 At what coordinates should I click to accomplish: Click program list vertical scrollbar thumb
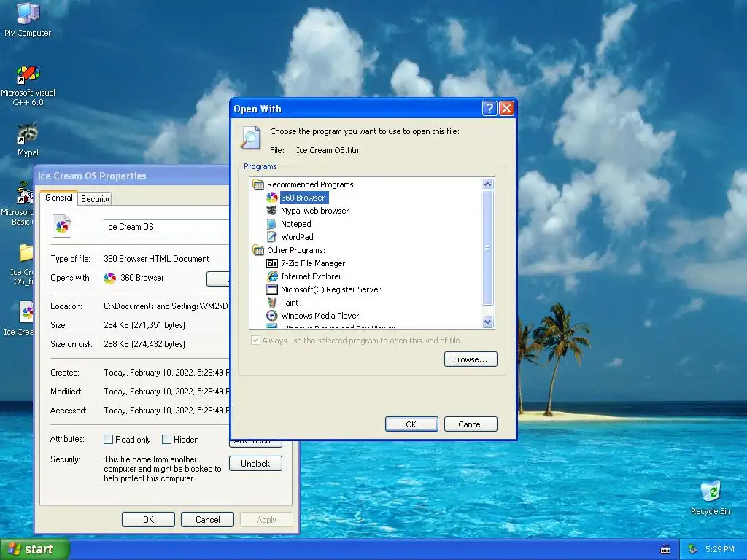point(487,248)
